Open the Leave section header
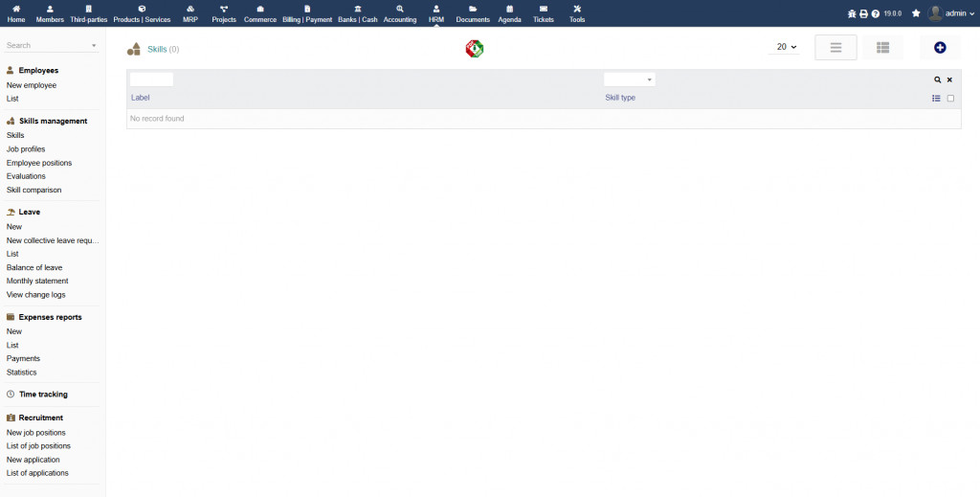Viewport: 980px width, 497px height. point(30,212)
